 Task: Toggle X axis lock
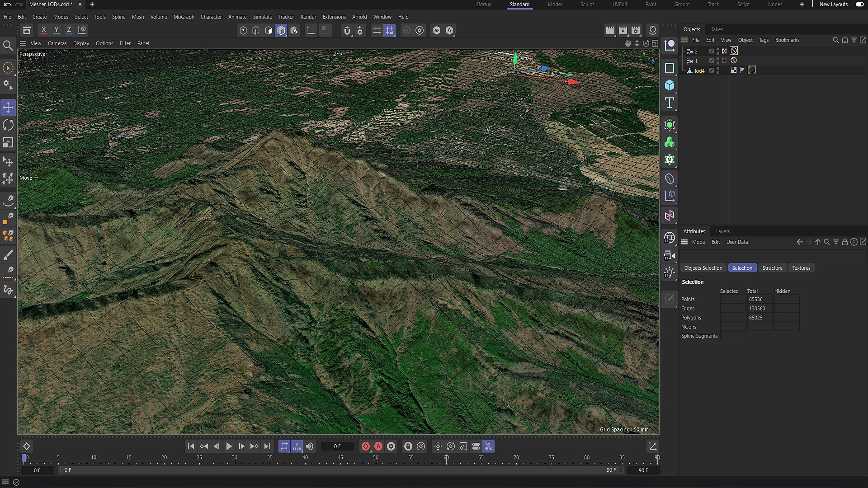[43, 30]
